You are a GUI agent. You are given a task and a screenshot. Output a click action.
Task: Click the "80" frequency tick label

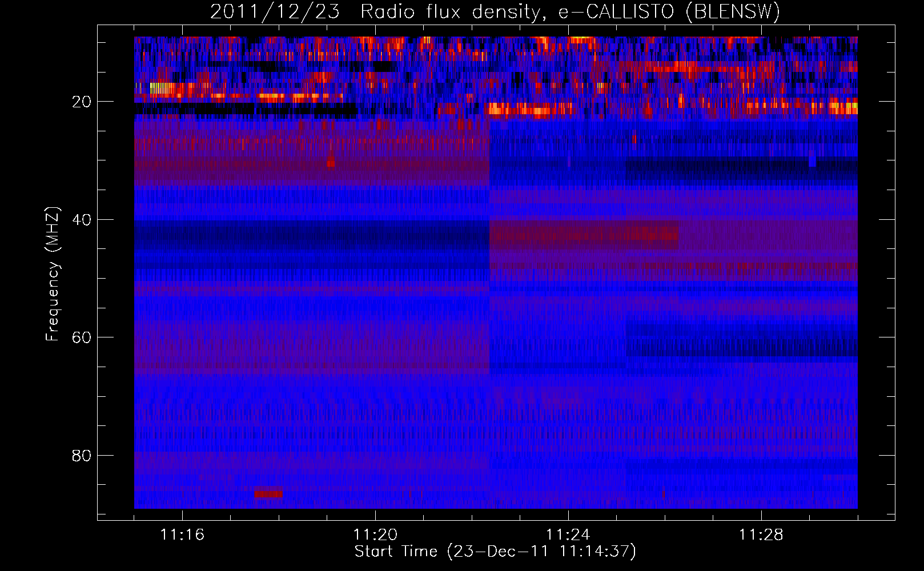[82, 456]
